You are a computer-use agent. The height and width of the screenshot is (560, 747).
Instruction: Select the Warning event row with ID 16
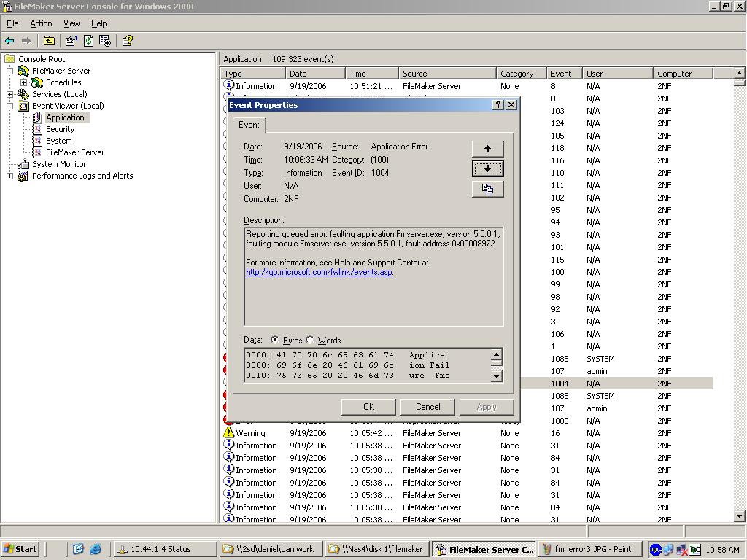pos(468,433)
